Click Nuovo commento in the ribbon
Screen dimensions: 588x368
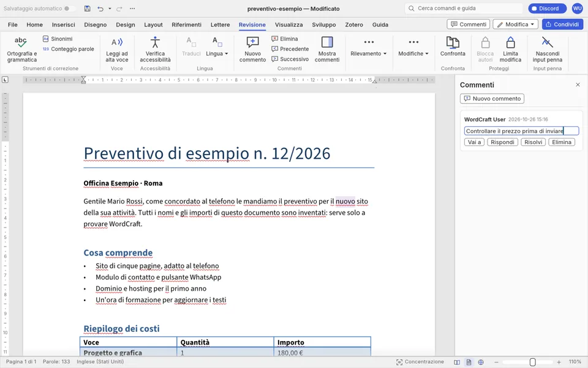click(252, 49)
